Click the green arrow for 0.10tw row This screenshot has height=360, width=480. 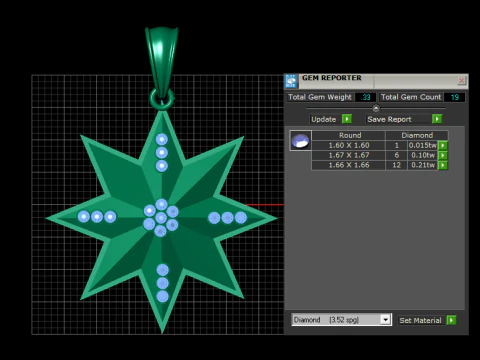(443, 155)
